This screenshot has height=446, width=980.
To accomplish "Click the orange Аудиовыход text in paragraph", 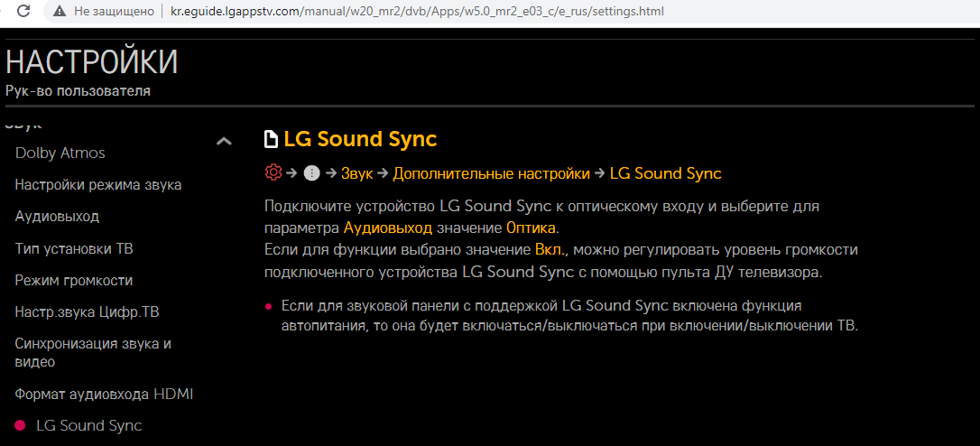I will (387, 228).
